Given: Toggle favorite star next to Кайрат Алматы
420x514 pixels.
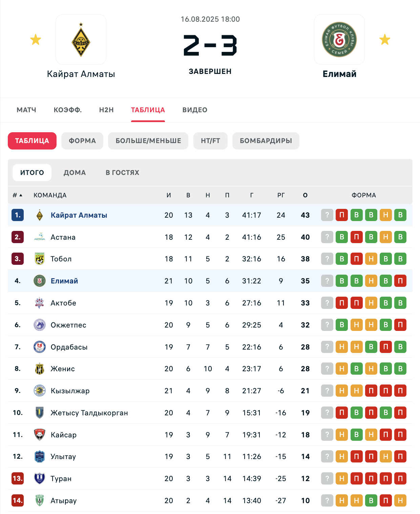Looking at the screenshot, I should [x=36, y=40].
